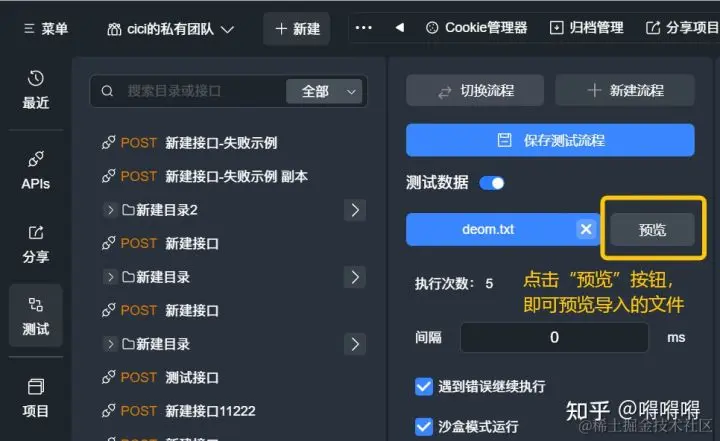The height and width of the screenshot is (441, 720).
Task: Open the APIs sidebar icon
Action: point(36,170)
